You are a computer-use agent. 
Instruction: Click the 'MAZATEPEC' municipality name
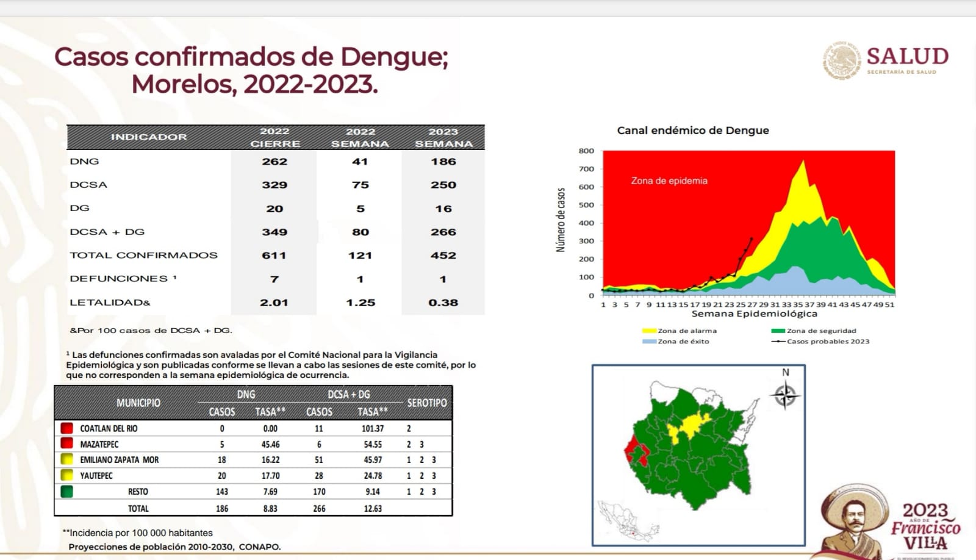coord(99,444)
